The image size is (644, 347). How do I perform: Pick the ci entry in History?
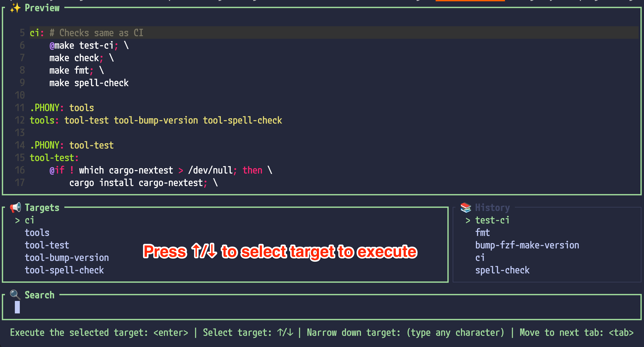coord(480,258)
